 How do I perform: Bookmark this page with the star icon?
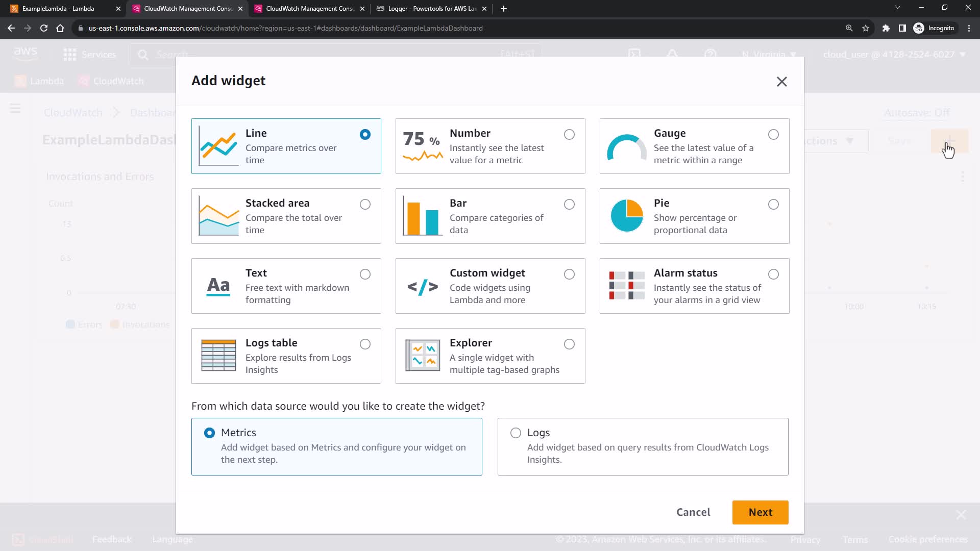[x=866, y=28]
